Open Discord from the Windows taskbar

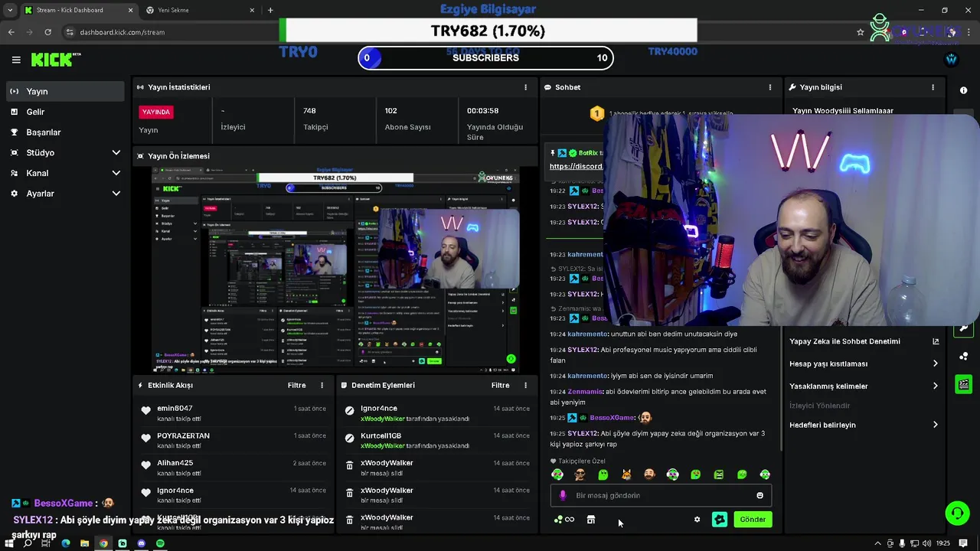(x=142, y=543)
